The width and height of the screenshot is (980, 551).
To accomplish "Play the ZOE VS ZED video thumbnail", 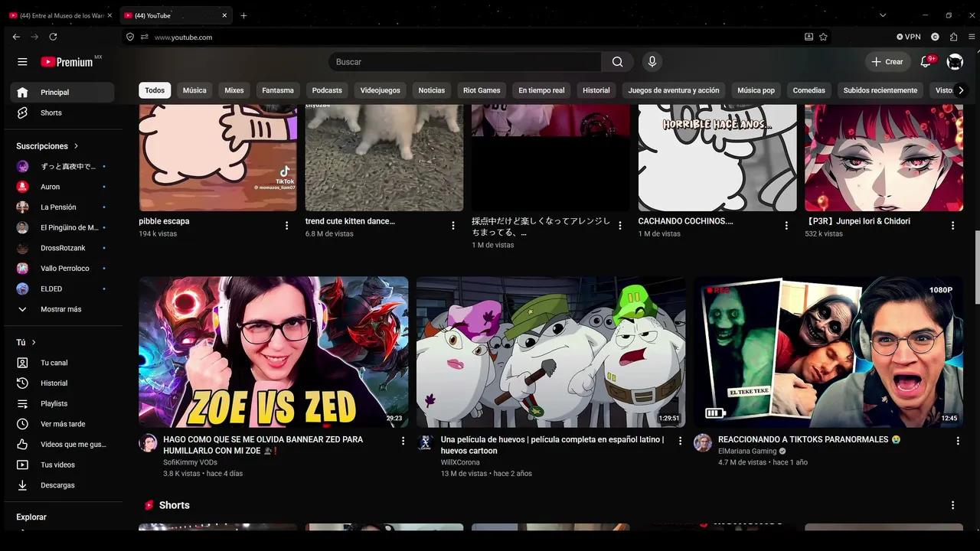I will click(273, 352).
